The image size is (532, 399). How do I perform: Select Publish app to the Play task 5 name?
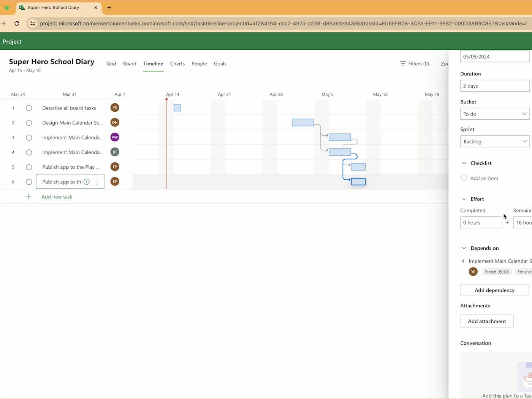click(x=71, y=167)
